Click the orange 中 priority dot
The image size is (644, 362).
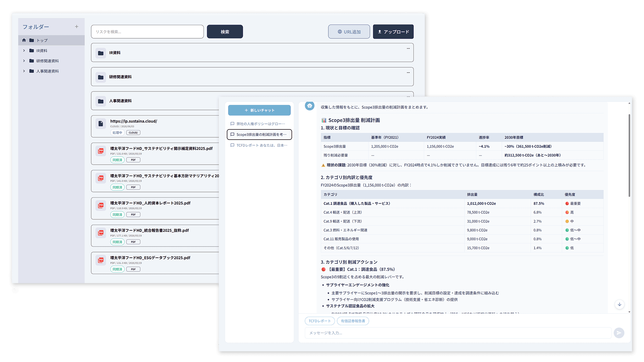coord(567,222)
